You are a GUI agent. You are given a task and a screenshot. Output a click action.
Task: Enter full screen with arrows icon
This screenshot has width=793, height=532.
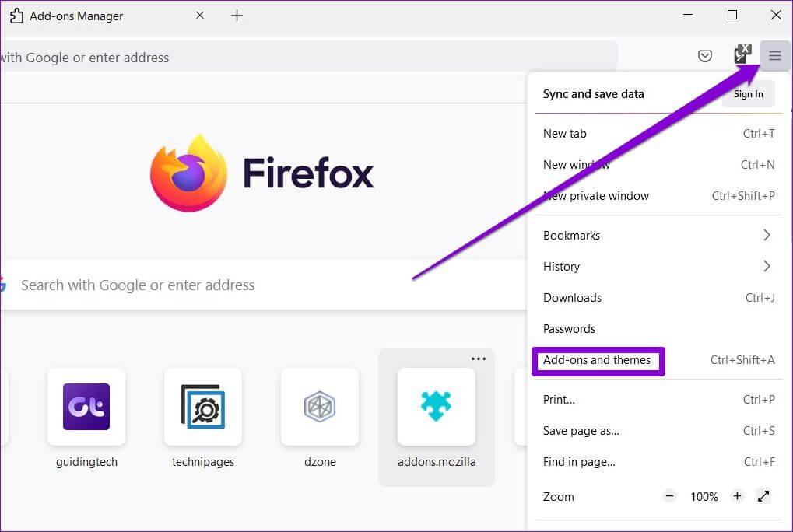pyautogui.click(x=763, y=497)
